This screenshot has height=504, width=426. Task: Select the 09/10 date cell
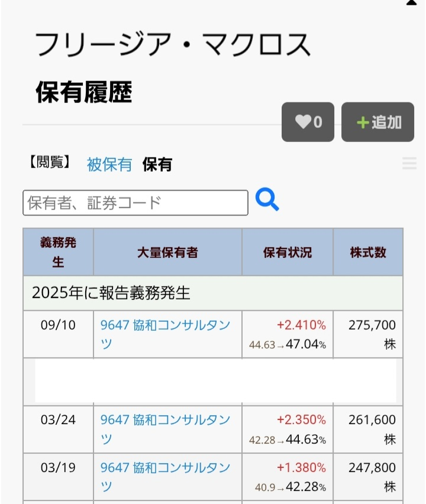(x=57, y=325)
